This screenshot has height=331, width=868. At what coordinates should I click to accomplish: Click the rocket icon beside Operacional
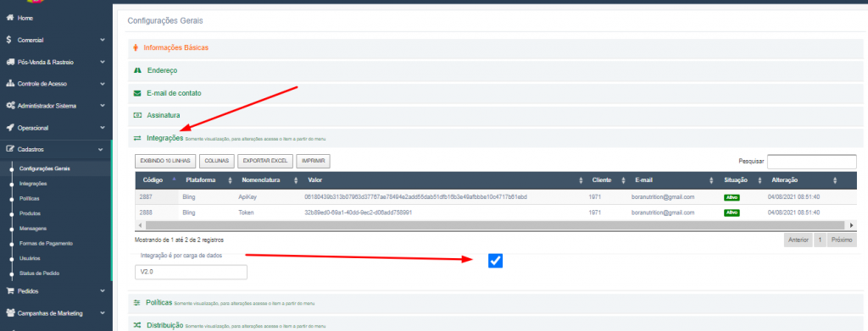point(9,128)
